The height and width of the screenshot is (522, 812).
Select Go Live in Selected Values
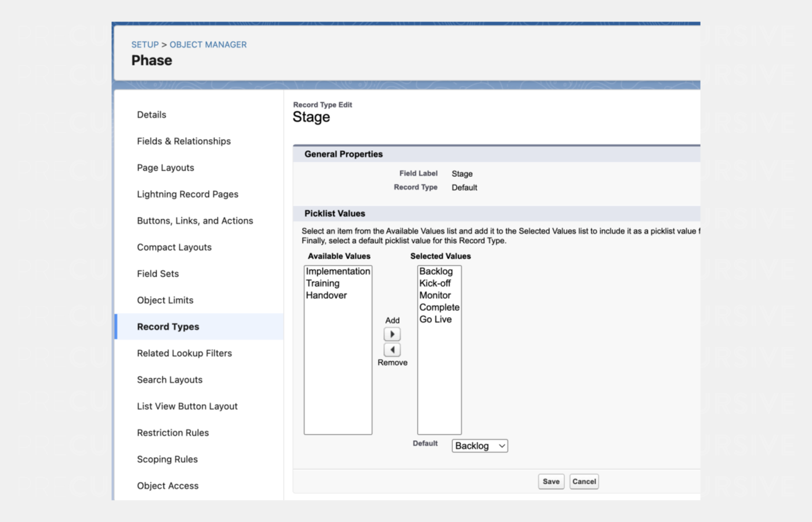point(436,320)
